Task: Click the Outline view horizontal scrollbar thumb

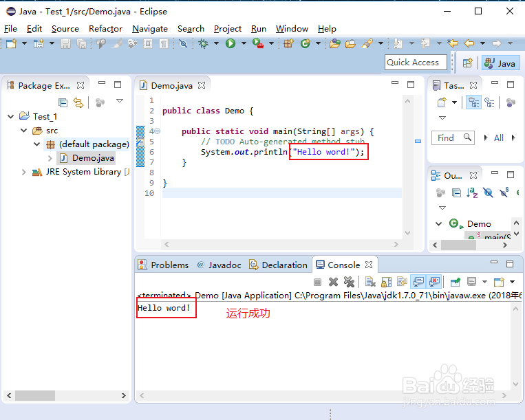Action: pyautogui.click(x=458, y=245)
